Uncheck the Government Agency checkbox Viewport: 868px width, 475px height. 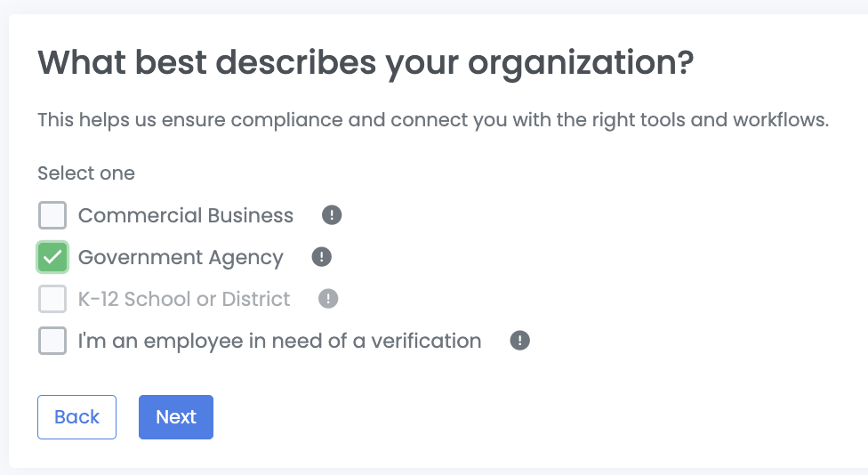click(52, 257)
